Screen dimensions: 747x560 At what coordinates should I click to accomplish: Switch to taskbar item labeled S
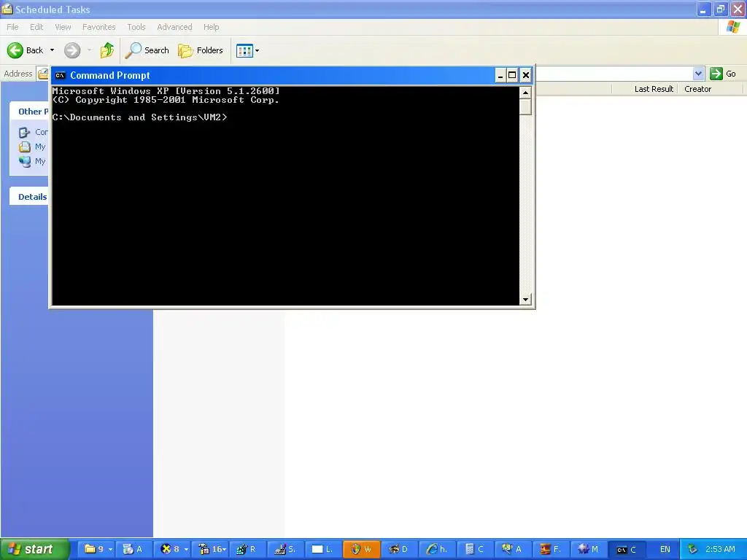(285, 550)
